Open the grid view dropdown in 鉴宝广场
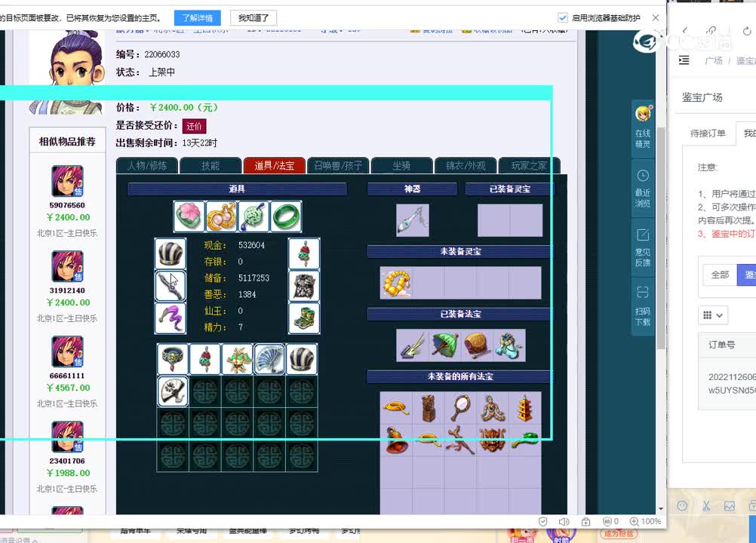Screen dimensions: 756x543 (x=712, y=315)
